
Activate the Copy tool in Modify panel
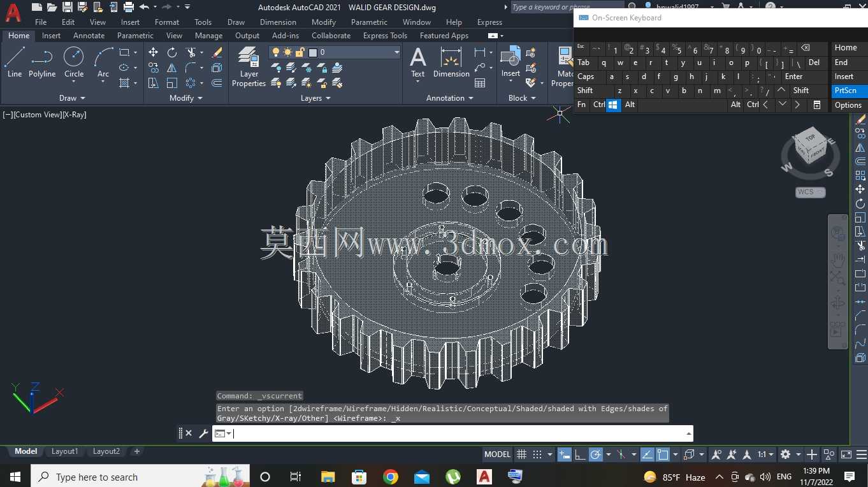pos(153,68)
